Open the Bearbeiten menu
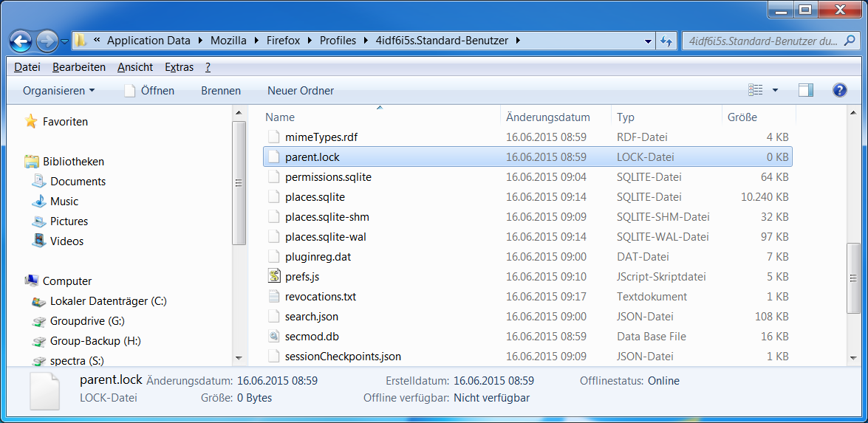The width and height of the screenshot is (868, 423). pyautogui.click(x=78, y=67)
